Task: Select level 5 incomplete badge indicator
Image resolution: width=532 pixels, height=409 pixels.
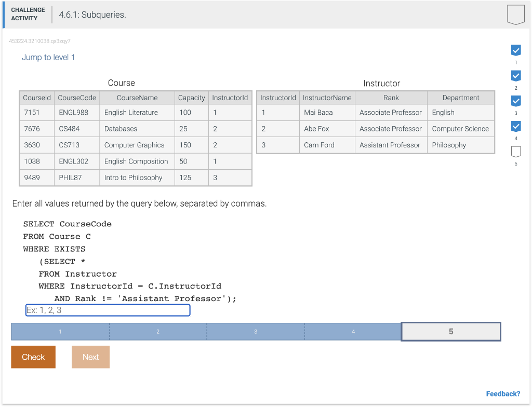Action: pyautogui.click(x=516, y=152)
